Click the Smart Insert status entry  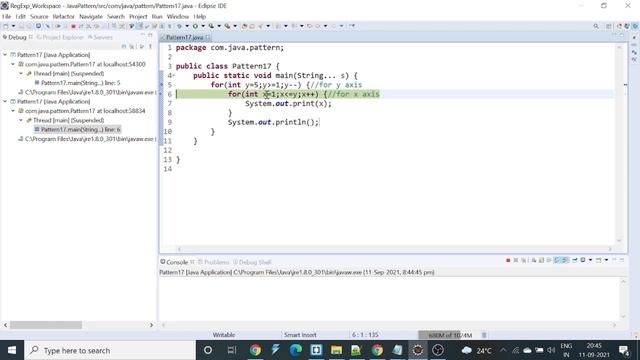[x=300, y=335]
